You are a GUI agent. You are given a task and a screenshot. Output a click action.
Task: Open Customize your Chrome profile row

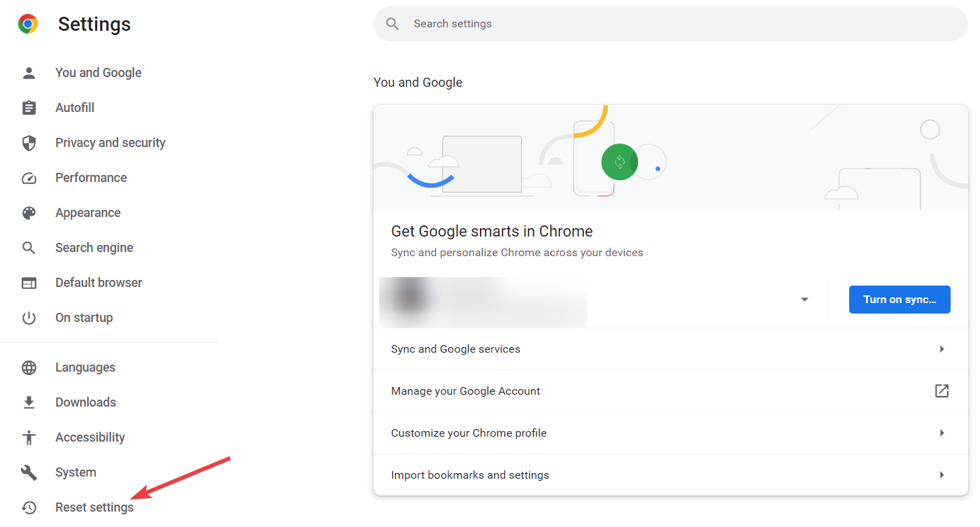[671, 433]
